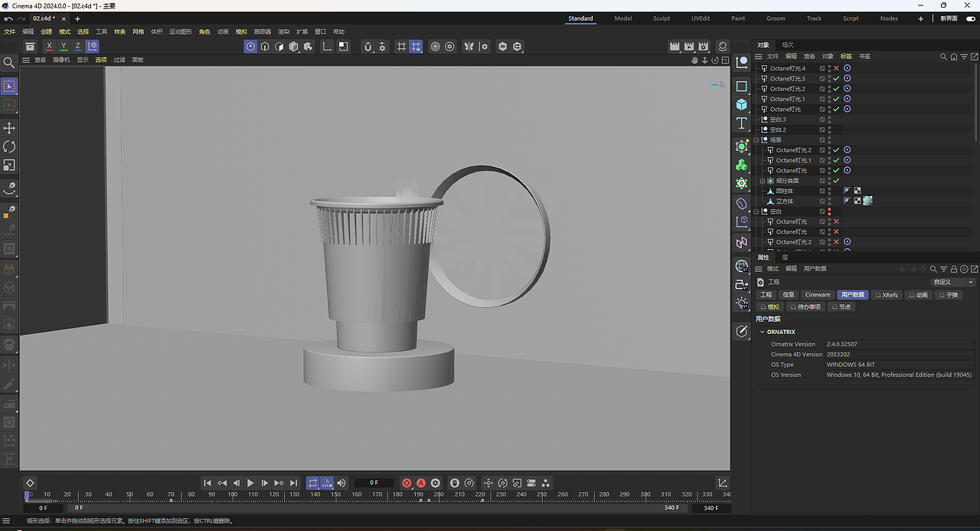Switch to the 场次 tab
Image resolution: width=980 pixels, height=531 pixels.
(x=788, y=44)
